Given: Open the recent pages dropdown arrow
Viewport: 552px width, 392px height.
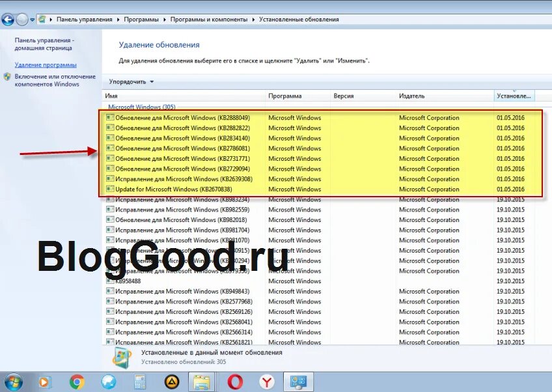Looking at the screenshot, I should 32,20.
